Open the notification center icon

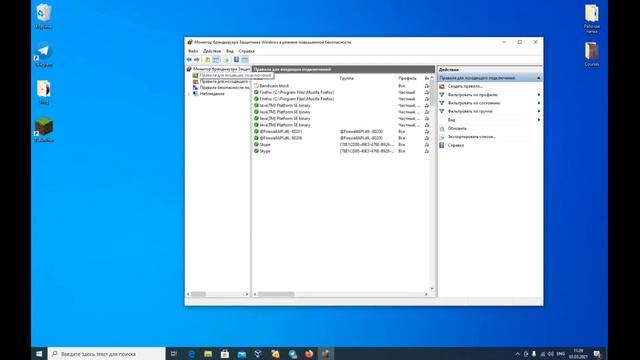(597, 354)
